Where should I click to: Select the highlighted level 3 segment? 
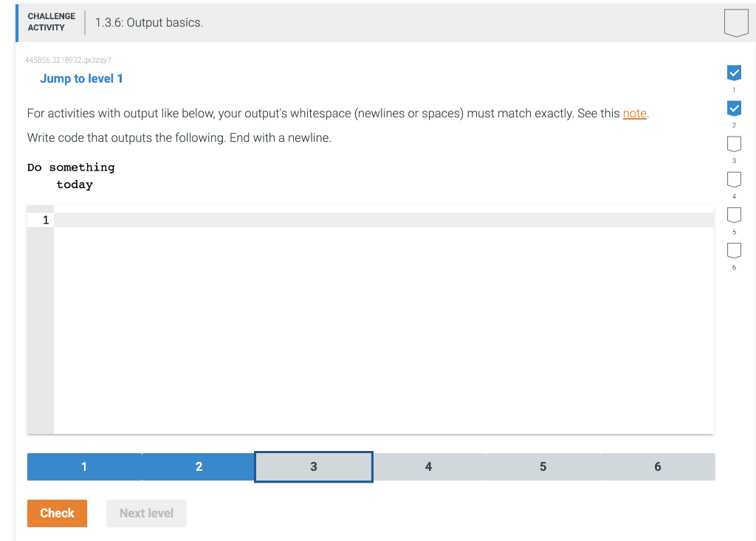click(x=313, y=466)
